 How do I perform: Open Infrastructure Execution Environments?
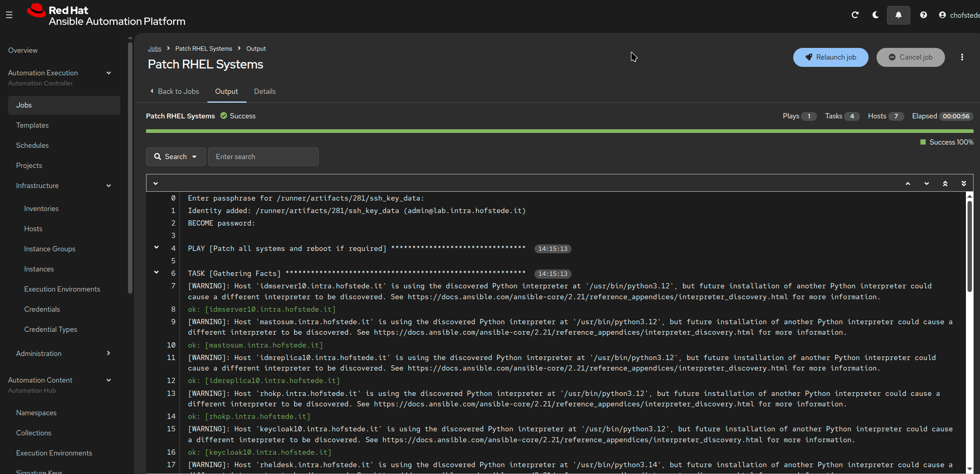tap(62, 289)
